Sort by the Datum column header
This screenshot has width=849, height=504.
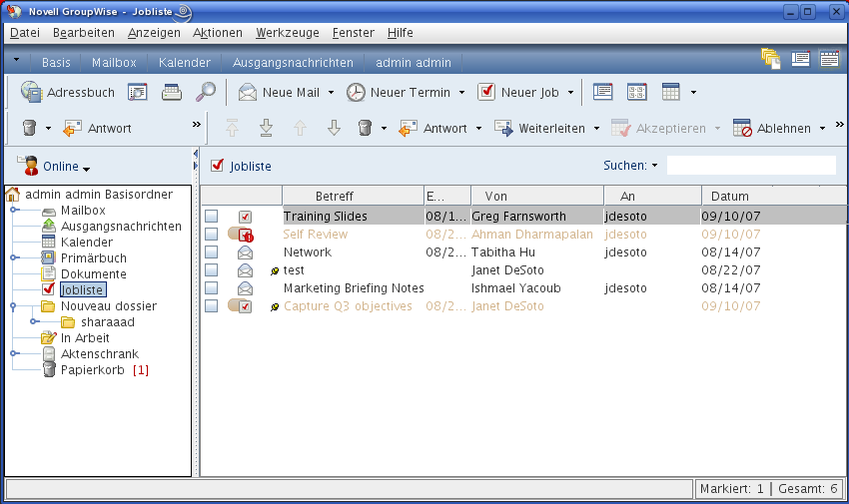774,196
